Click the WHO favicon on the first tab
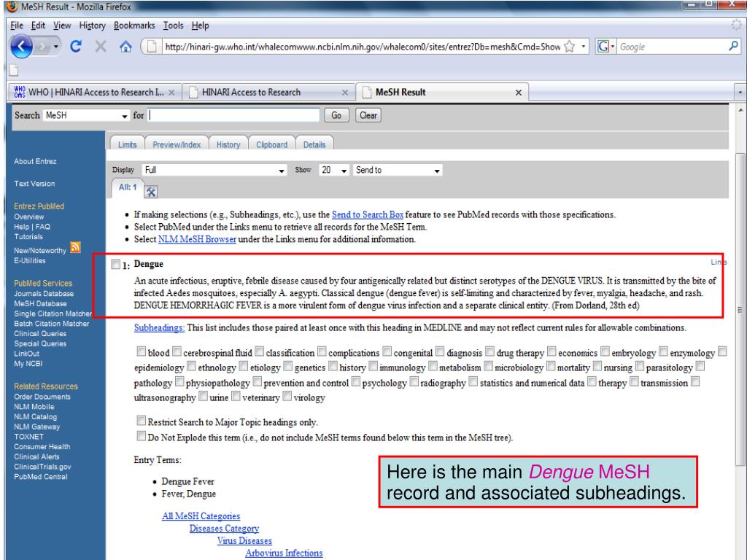Viewport: 747px width, 560px height. click(20, 92)
